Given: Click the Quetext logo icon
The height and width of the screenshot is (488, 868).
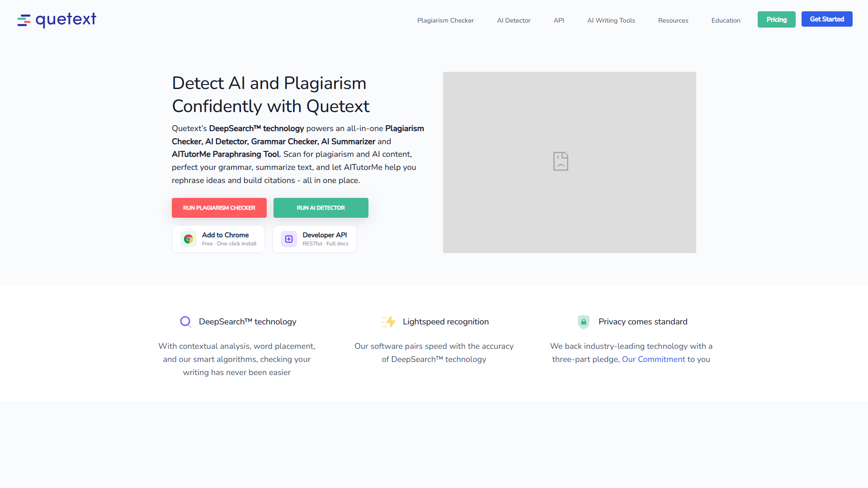Looking at the screenshot, I should point(24,20).
